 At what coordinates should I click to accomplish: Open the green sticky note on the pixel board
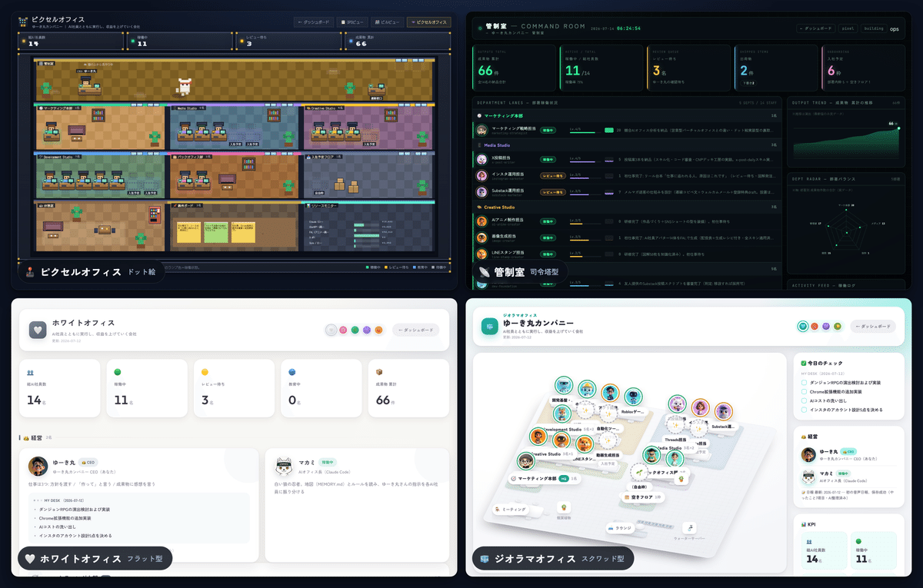click(x=218, y=231)
